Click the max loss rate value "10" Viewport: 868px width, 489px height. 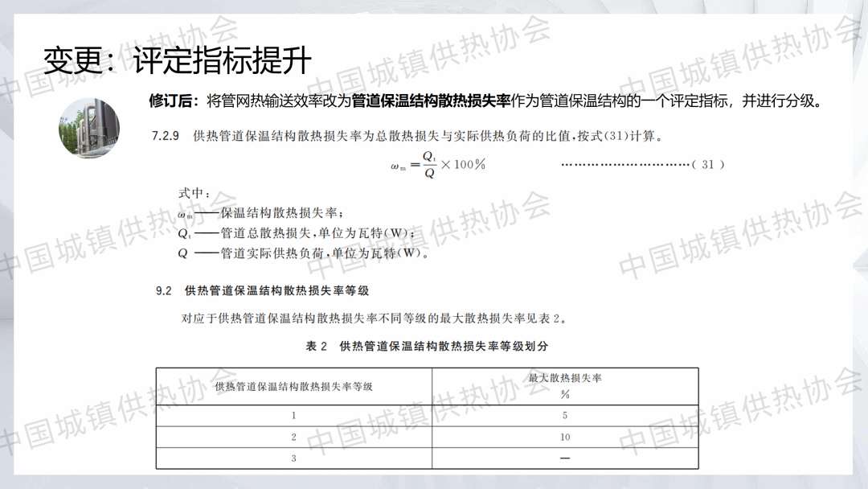(x=565, y=438)
